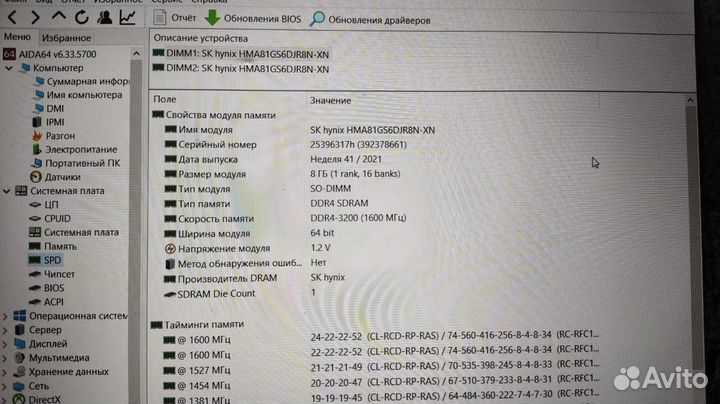Click the Back navigation arrow
This screenshot has height=404, width=720.
[x=12, y=18]
